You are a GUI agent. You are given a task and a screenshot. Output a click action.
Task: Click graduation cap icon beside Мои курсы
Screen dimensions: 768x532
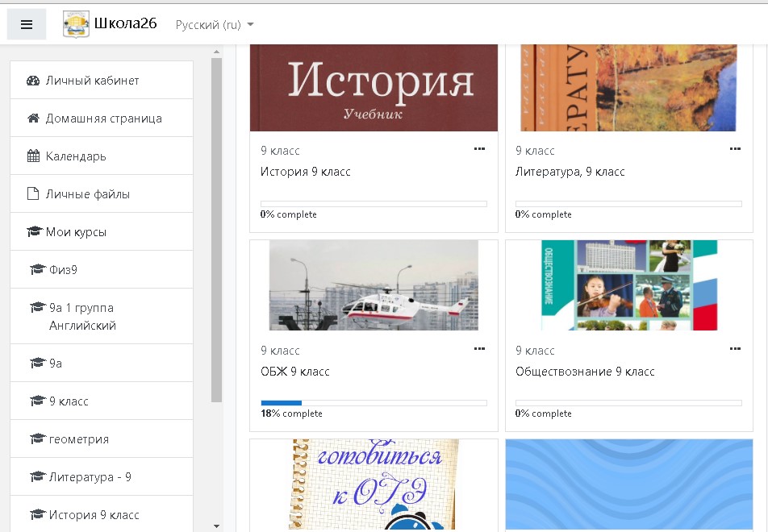(33, 232)
